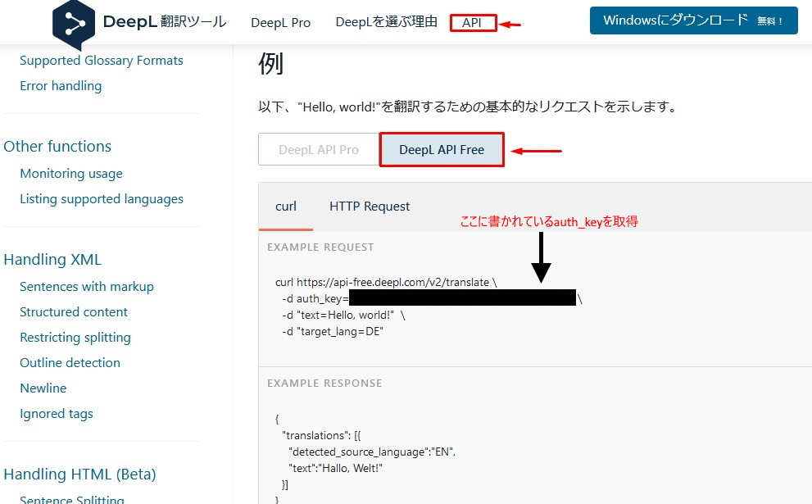
Task: Open DeepL 翻訳ツール home link
Action: (x=165, y=22)
